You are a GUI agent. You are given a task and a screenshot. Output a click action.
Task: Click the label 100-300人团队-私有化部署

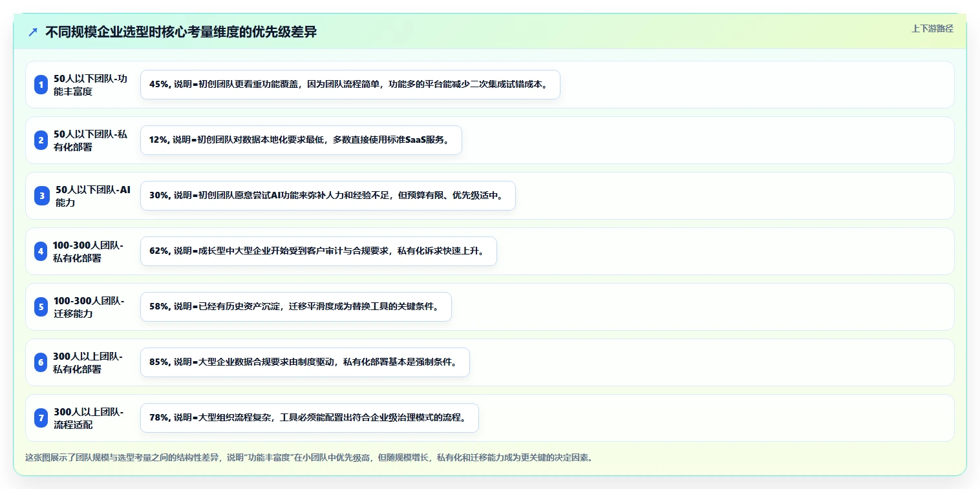pyautogui.click(x=88, y=251)
